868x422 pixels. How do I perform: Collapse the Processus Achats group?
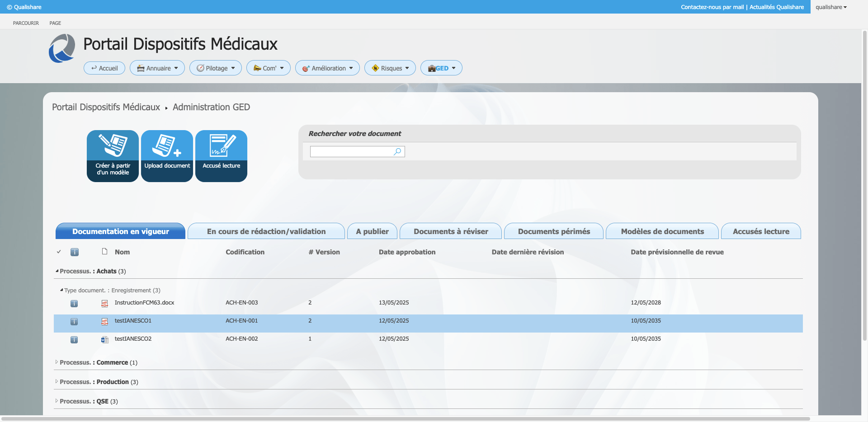click(57, 271)
